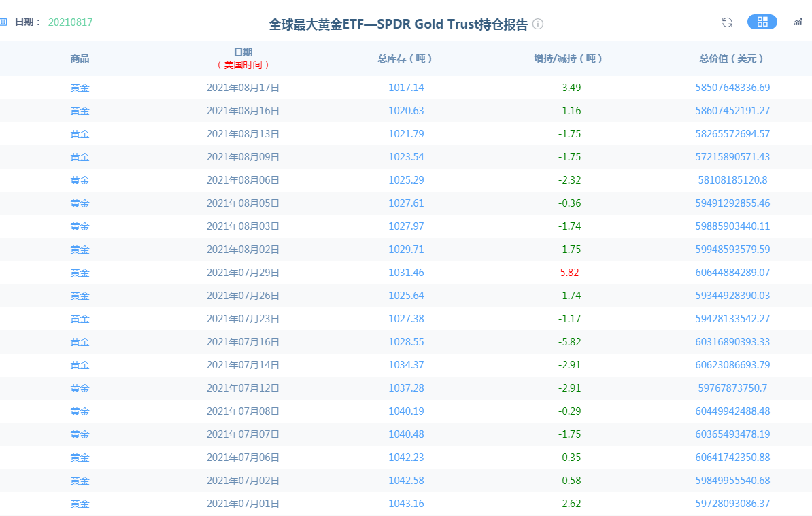Click the change value -3.49
Screen dimensions: 812x516
point(569,88)
